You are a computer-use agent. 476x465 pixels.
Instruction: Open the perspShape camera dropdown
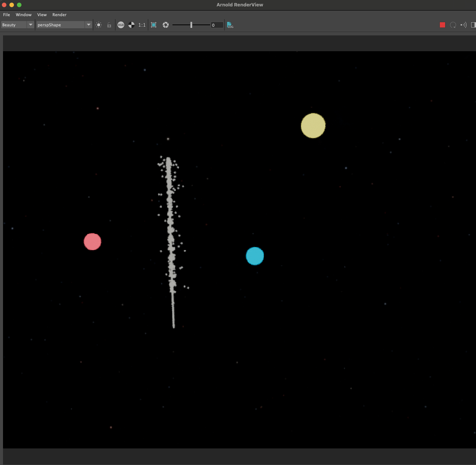[x=62, y=25]
